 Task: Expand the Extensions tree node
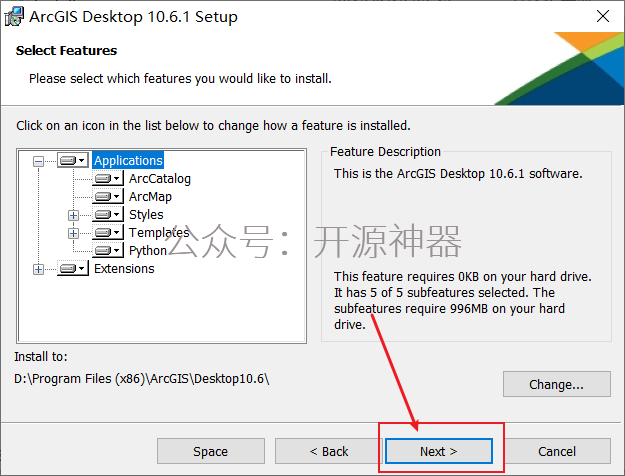pos(38,269)
